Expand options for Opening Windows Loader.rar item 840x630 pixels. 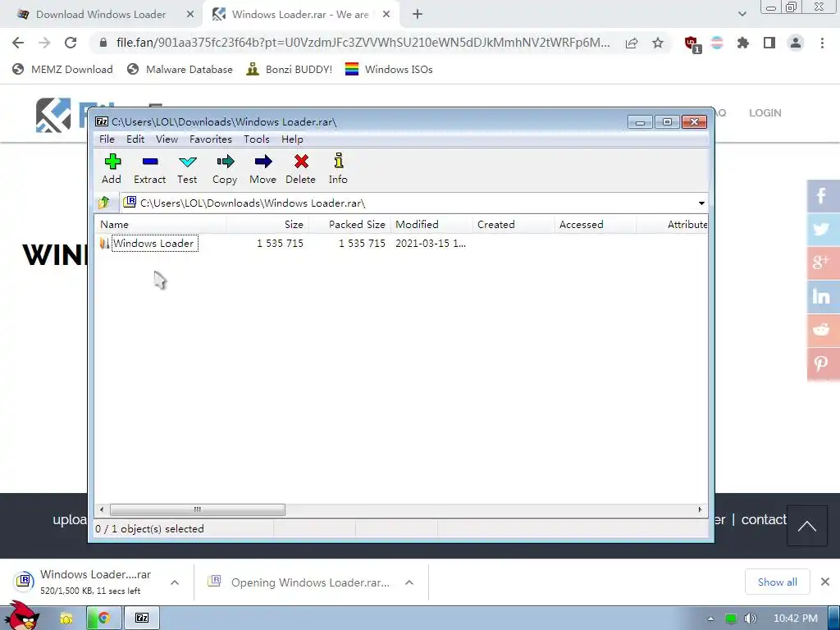pos(409,582)
